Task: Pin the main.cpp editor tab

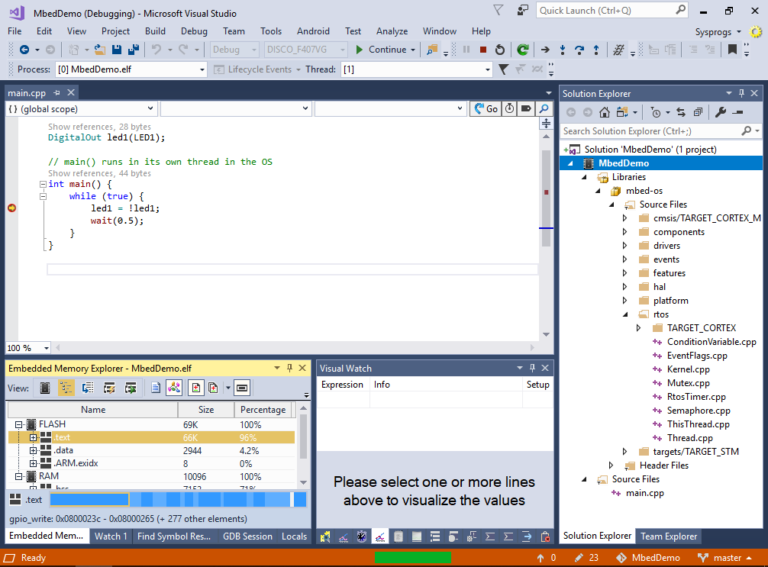Action: pyautogui.click(x=57, y=93)
